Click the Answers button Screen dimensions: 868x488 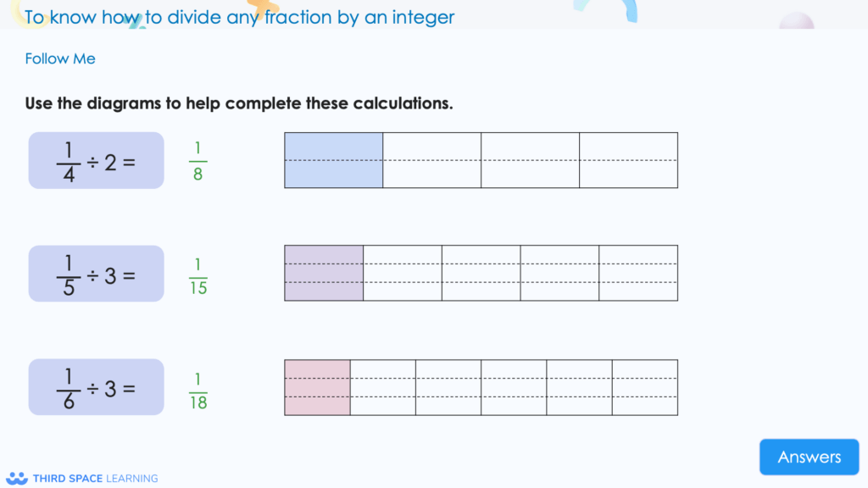pyautogui.click(x=809, y=457)
